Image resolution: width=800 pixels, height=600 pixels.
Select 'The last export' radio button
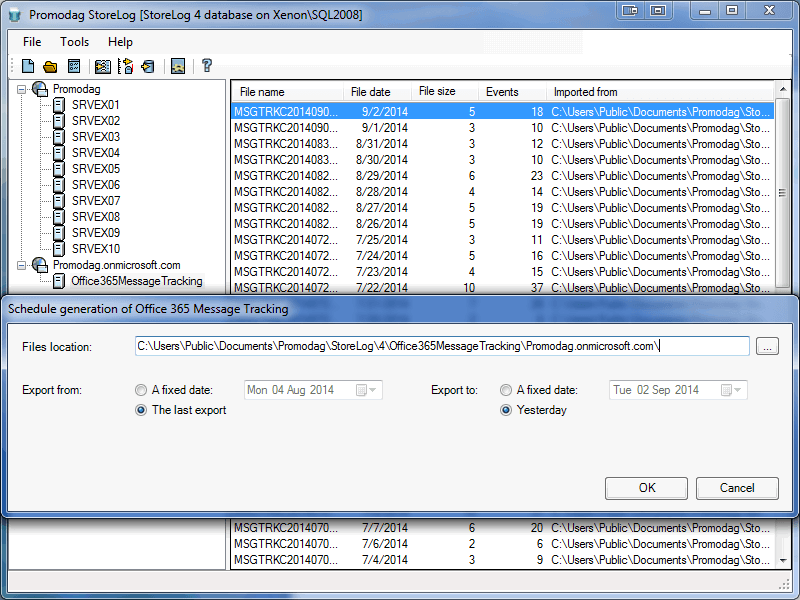click(141, 410)
